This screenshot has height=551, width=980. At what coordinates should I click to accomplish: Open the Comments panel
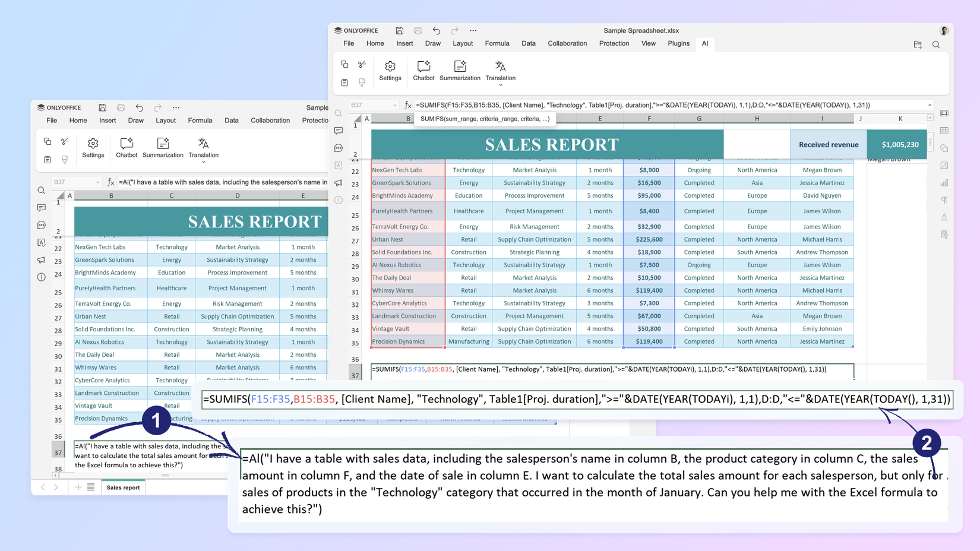[339, 131]
